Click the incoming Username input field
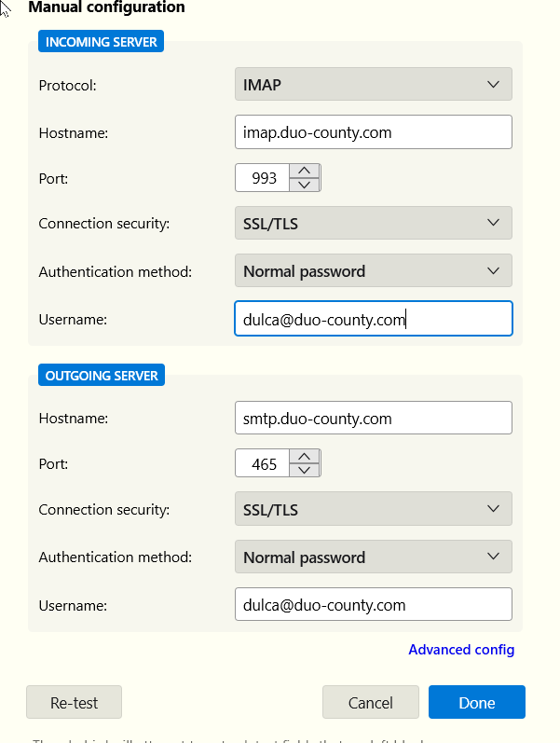The width and height of the screenshot is (560, 743). tap(373, 319)
